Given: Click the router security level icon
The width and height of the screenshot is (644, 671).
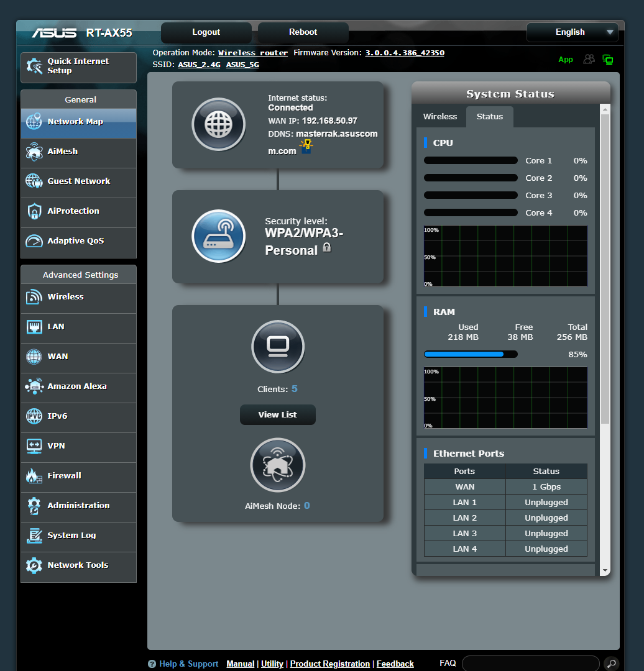Looking at the screenshot, I should pyautogui.click(x=218, y=236).
